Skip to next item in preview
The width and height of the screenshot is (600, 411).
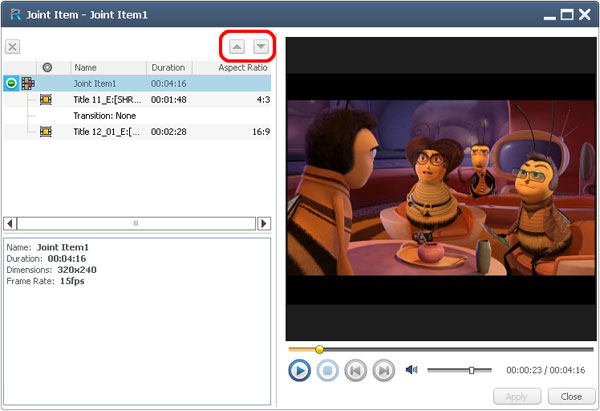coord(384,370)
